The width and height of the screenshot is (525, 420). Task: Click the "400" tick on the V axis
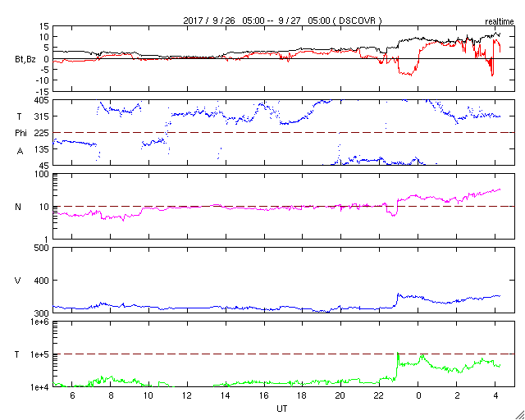tap(42, 281)
